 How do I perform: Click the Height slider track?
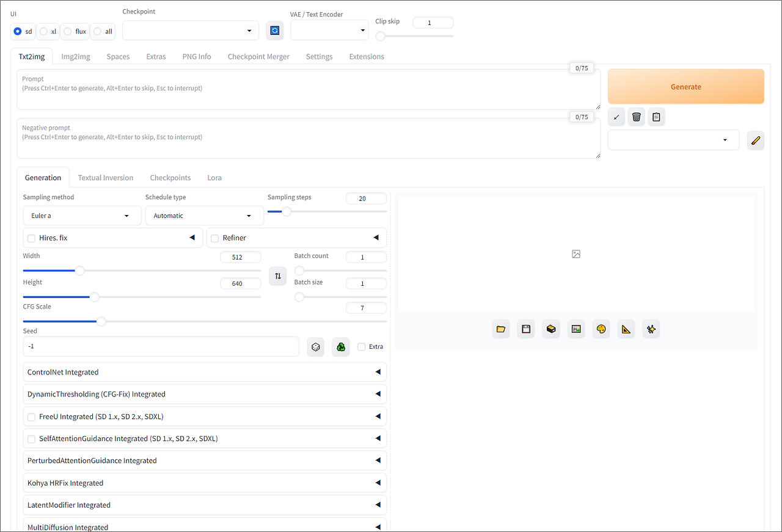coord(142,297)
